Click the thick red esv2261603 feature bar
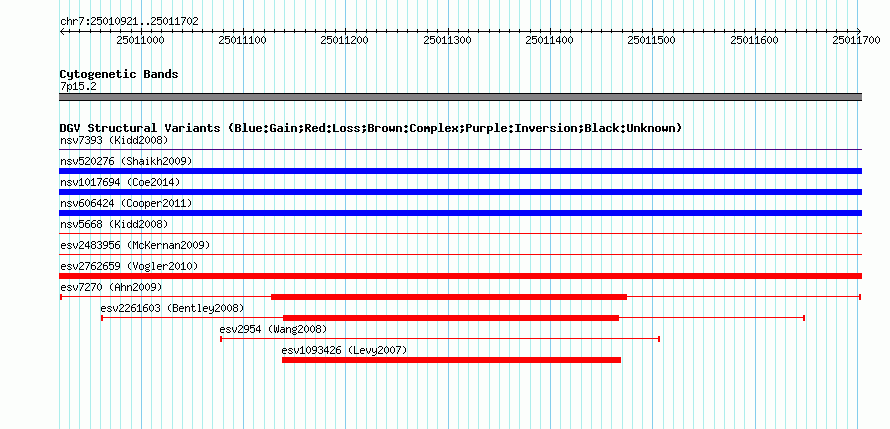The height and width of the screenshot is (429, 890). click(451, 318)
